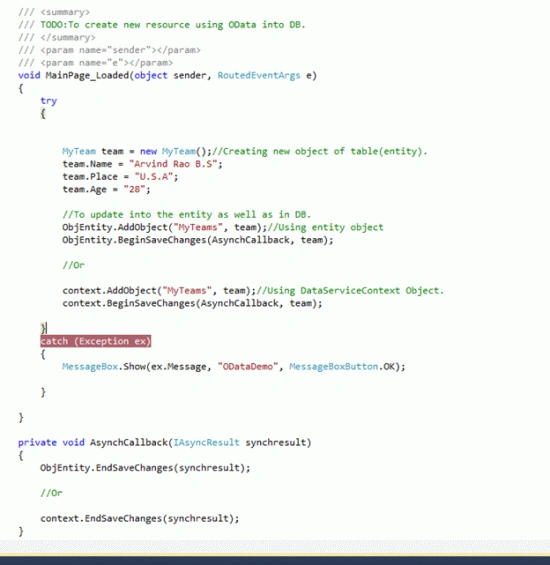Click the ObjEntity.BeginSaveChanges line
The height and width of the screenshot is (565, 550).
(x=198, y=240)
